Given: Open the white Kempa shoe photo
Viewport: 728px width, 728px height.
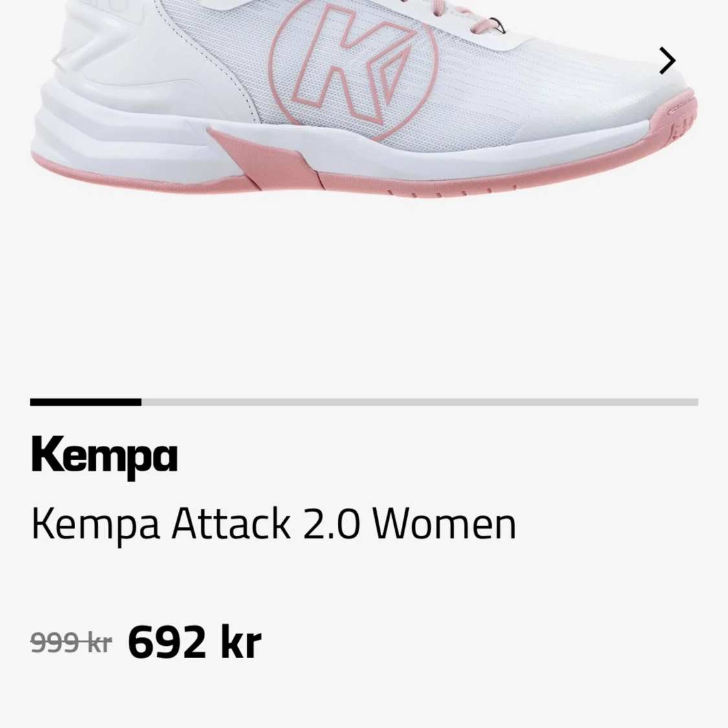Looking at the screenshot, I should pyautogui.click(x=364, y=98).
